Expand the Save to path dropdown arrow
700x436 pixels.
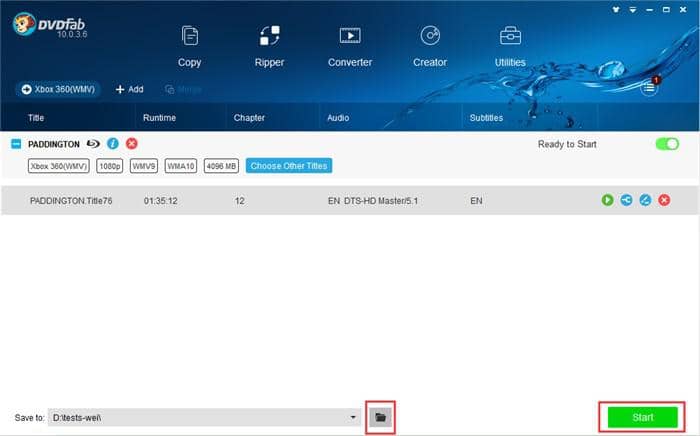tap(353, 417)
